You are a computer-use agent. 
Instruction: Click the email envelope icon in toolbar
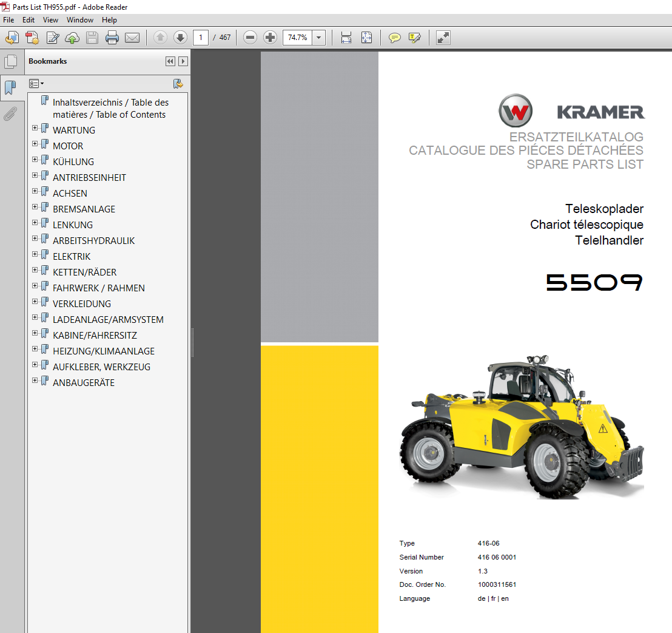[x=132, y=38]
